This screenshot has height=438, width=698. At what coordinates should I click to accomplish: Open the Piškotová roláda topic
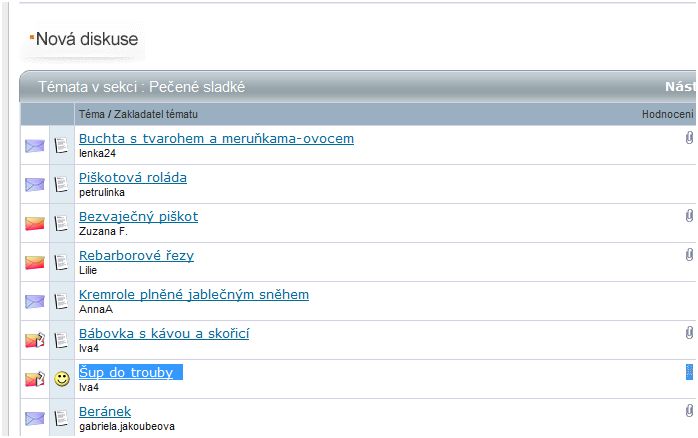tap(133, 178)
